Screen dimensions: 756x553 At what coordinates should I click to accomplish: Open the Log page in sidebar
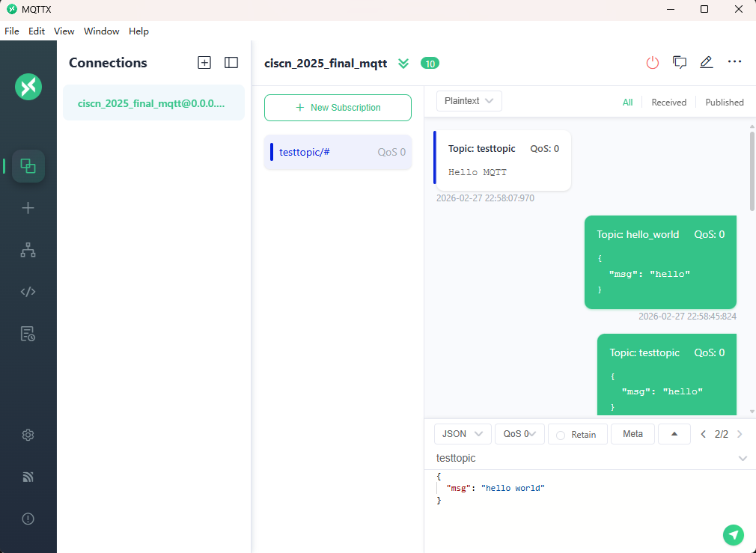(x=28, y=334)
